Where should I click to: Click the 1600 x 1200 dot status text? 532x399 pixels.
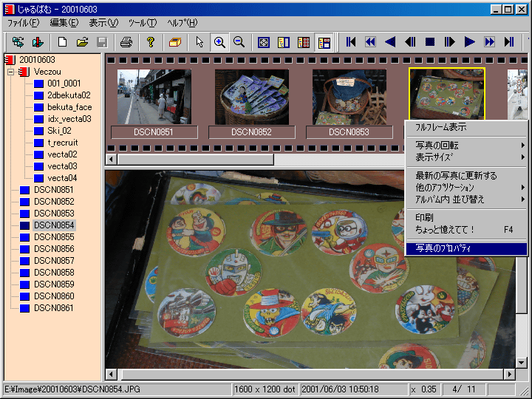click(265, 389)
